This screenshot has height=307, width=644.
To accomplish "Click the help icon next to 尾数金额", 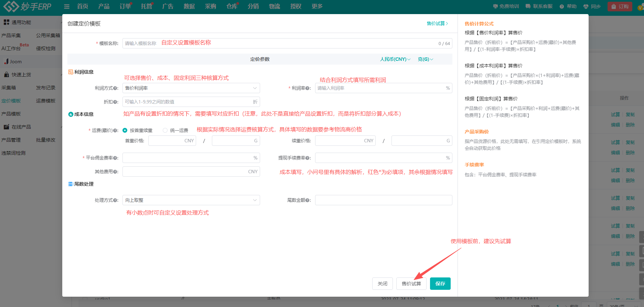I will tap(308, 200).
